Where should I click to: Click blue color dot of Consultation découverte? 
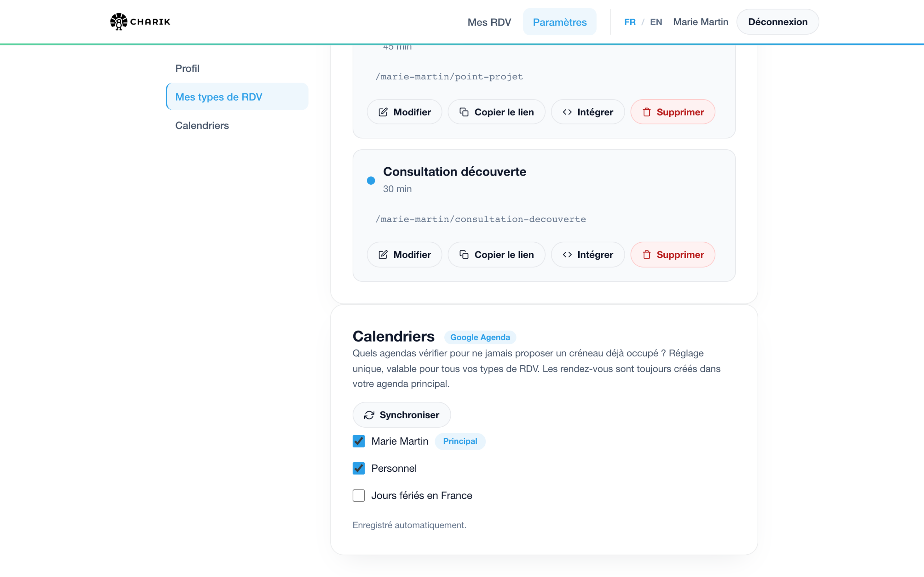371,181
